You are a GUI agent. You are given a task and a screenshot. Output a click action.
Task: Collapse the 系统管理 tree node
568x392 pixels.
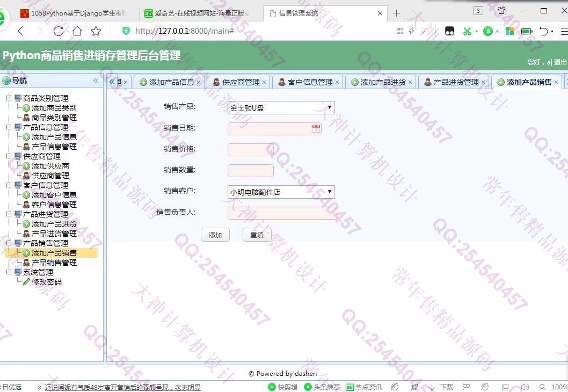point(9,272)
